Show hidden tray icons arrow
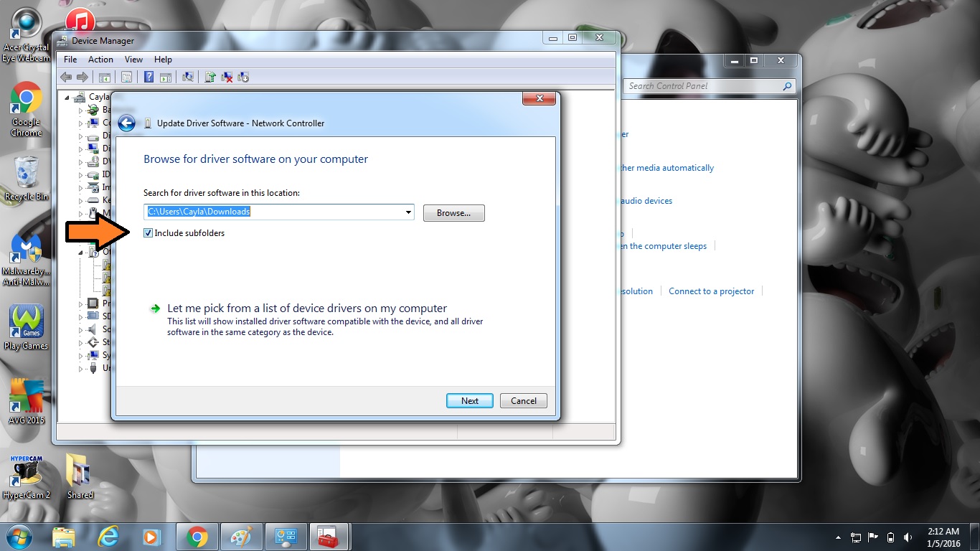 coord(838,537)
